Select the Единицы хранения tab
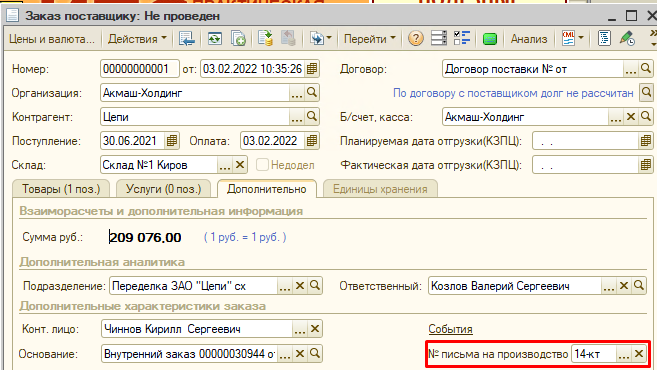The height and width of the screenshot is (370, 657). (x=380, y=189)
